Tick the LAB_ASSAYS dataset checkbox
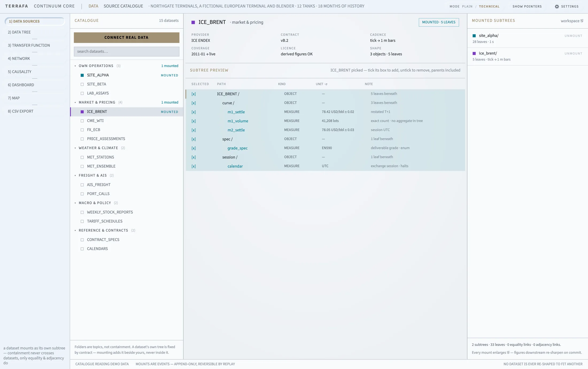Image resolution: width=588 pixels, height=369 pixels. point(82,93)
